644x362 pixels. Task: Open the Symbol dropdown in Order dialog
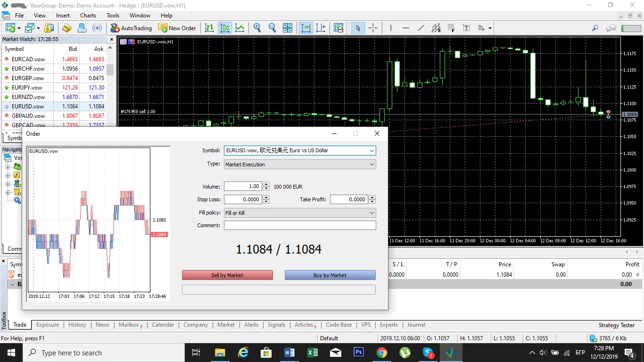pos(300,150)
